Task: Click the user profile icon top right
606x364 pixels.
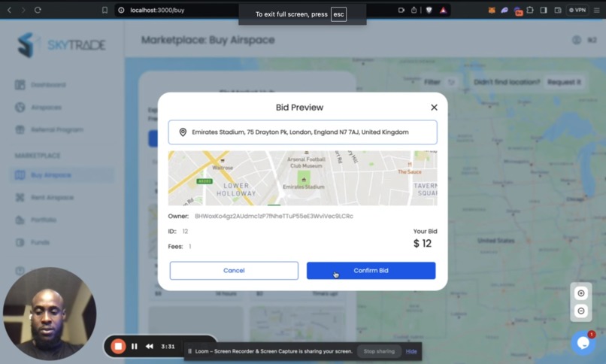Action: point(576,40)
